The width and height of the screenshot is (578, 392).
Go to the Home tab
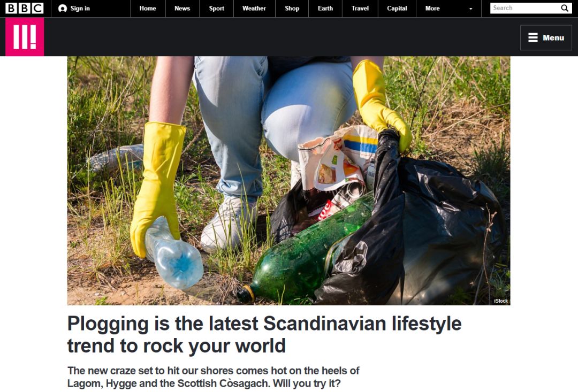(x=148, y=8)
